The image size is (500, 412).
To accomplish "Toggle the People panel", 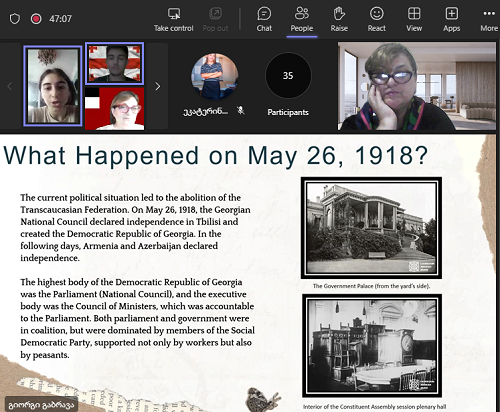I will pyautogui.click(x=302, y=20).
